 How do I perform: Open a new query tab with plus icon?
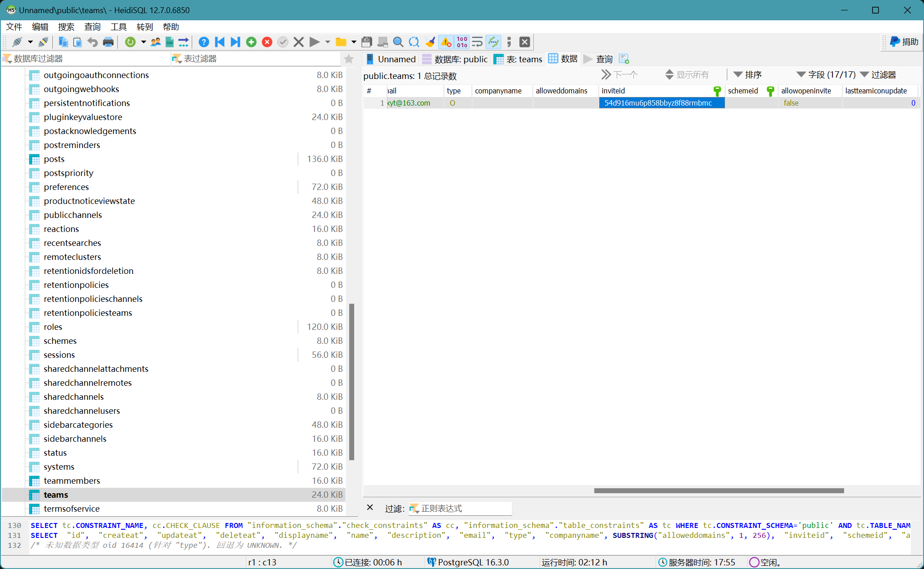click(624, 59)
